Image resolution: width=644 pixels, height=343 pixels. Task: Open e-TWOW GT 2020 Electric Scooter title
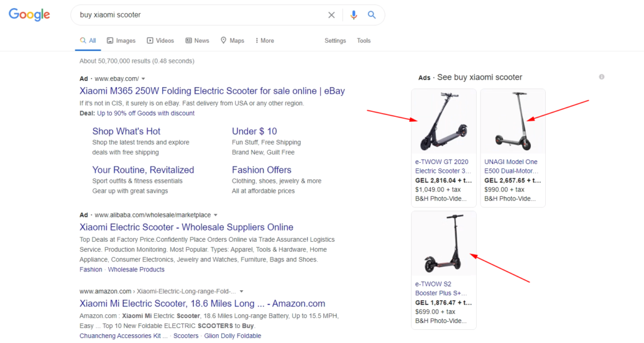pos(443,166)
